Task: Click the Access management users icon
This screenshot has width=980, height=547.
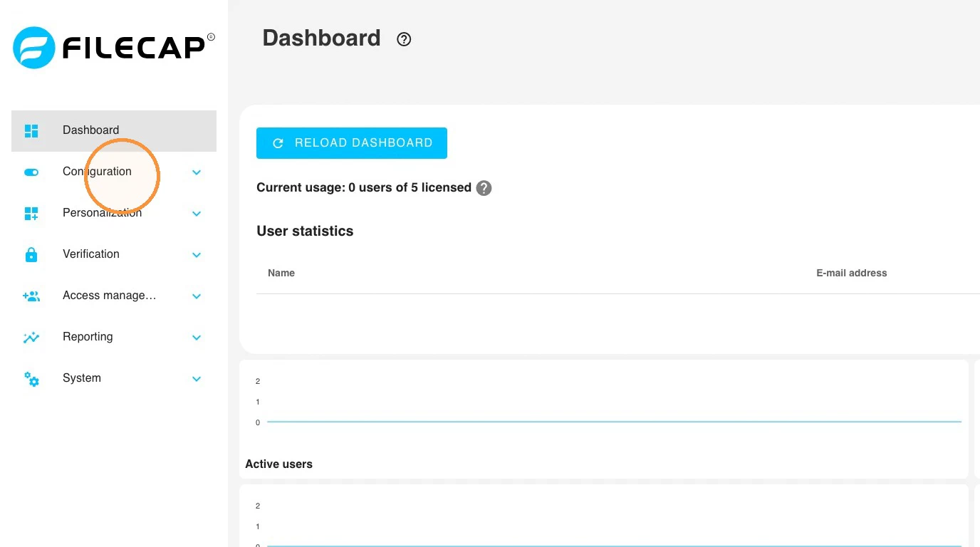Action: [x=31, y=296]
